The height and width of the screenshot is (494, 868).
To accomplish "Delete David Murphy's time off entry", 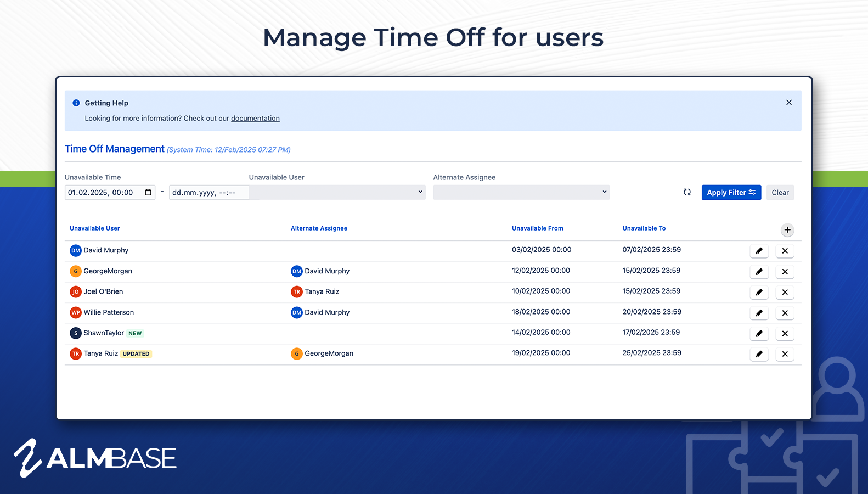I will click(785, 251).
